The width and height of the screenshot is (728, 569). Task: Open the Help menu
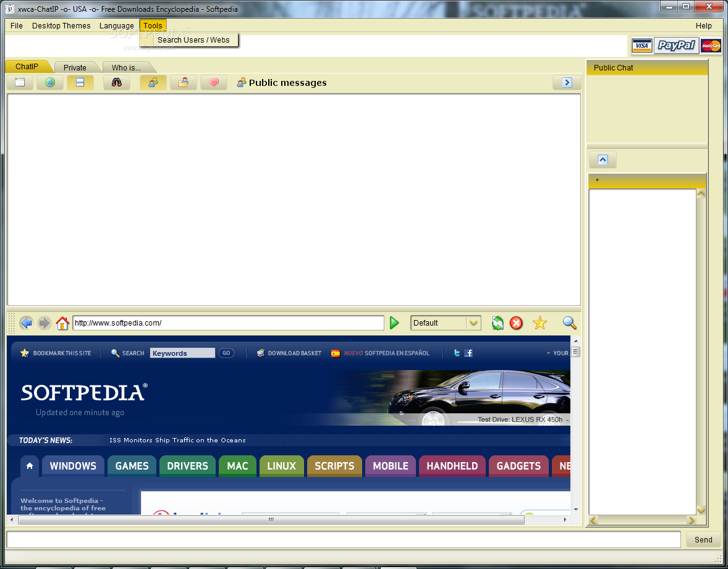point(703,25)
